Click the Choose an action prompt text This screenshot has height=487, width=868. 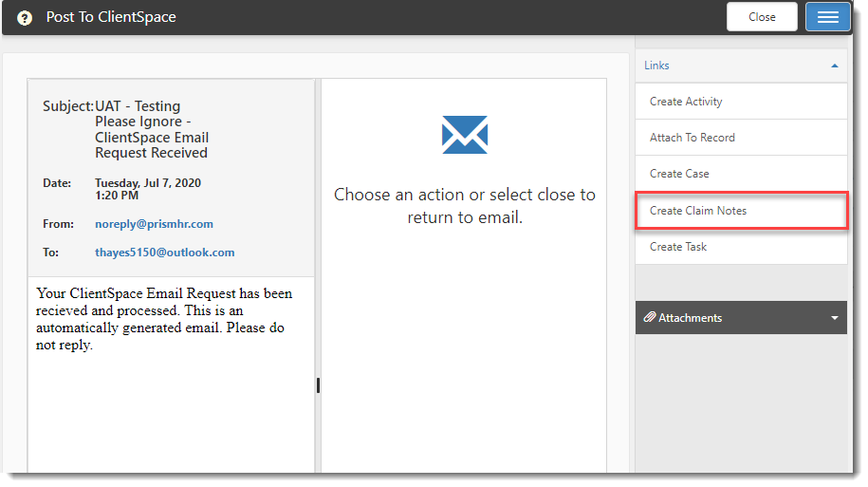pos(465,206)
